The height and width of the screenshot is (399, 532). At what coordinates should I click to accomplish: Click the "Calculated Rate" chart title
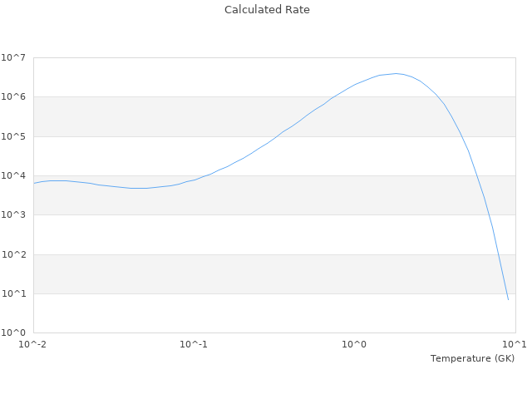point(266,10)
